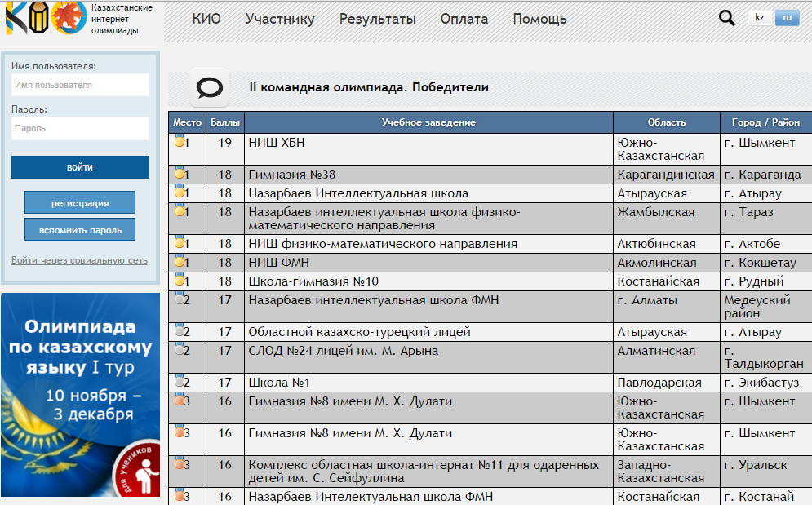Viewport: 812px width, 505px height.
Task: Switch the site language to ru
Action: [787, 18]
